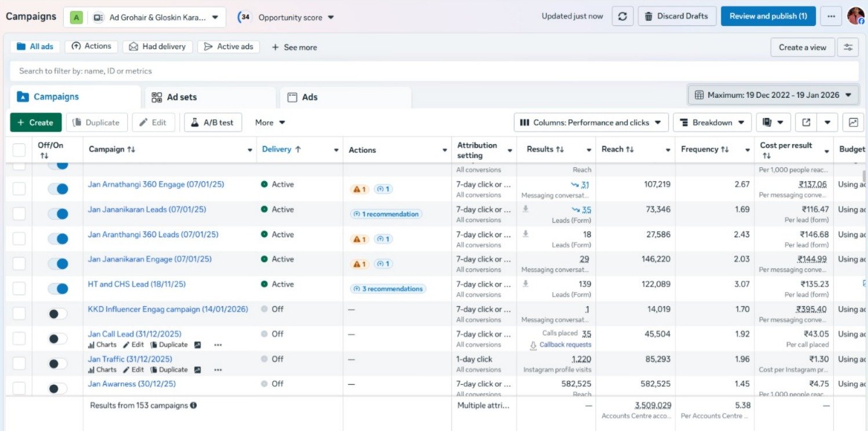Image resolution: width=868 pixels, height=431 pixels.
Task: Open three-dot options for Jan Call Lead row
Action: coord(218,345)
